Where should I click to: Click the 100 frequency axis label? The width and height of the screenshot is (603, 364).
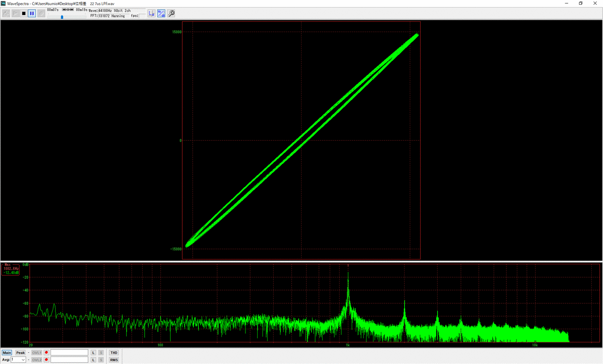tap(160, 345)
